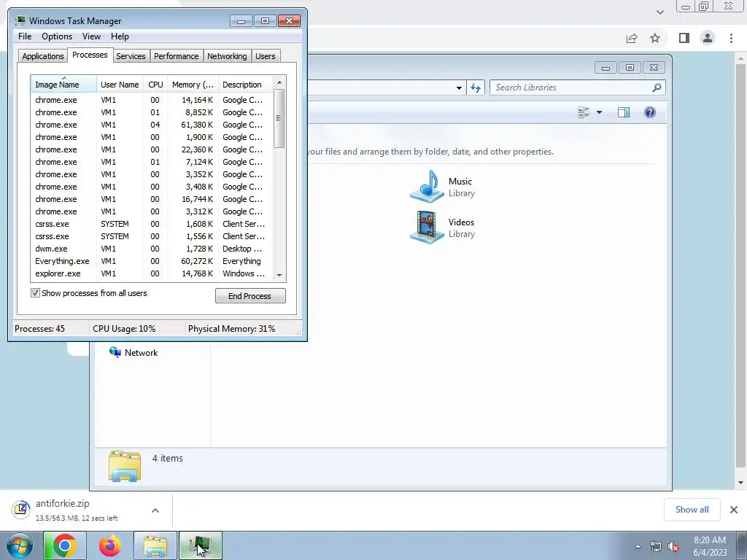Click the Task Manager taskbar icon

pyautogui.click(x=201, y=545)
